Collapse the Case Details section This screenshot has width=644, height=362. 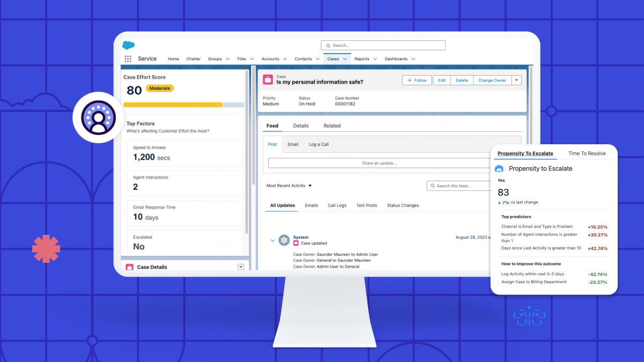[241, 267]
